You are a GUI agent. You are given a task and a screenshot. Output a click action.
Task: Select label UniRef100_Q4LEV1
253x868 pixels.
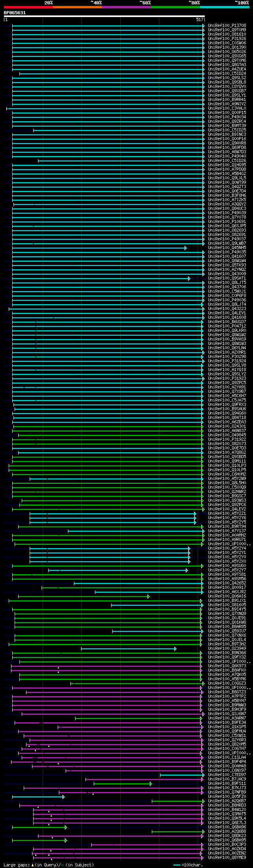tap(227, 313)
